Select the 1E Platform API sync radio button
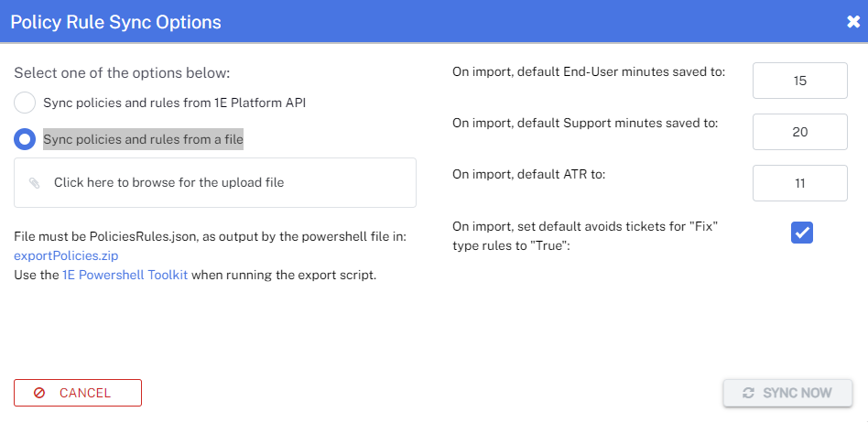868x423 pixels. pos(26,103)
